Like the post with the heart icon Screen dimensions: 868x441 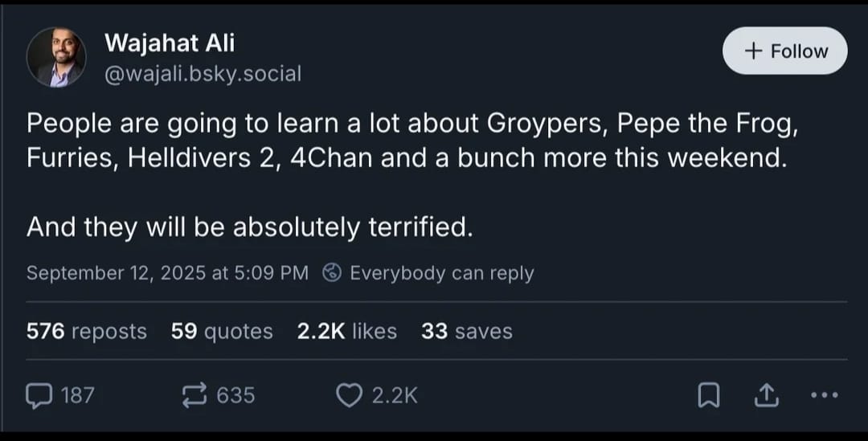coord(349,394)
